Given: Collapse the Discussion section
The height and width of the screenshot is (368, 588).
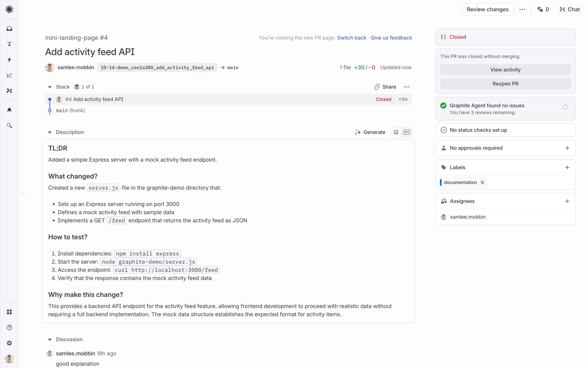Looking at the screenshot, I should point(50,339).
